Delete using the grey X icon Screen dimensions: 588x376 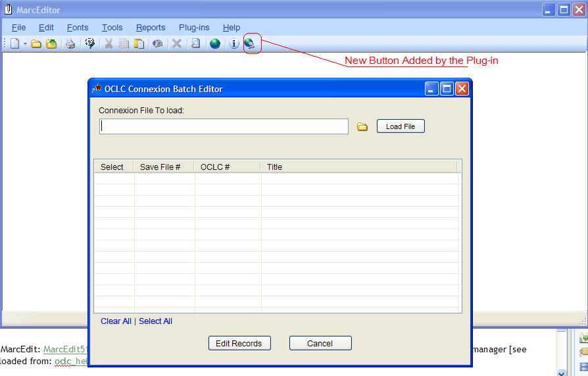tap(177, 43)
